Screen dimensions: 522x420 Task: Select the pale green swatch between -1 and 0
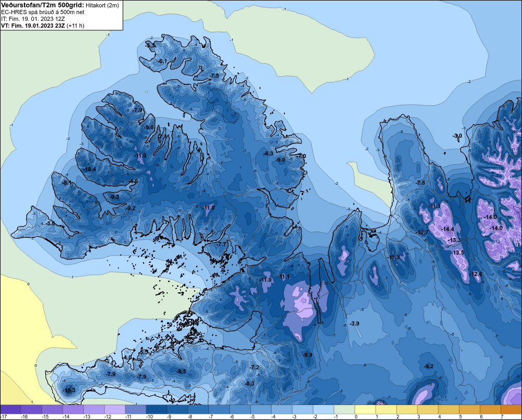[344, 410]
